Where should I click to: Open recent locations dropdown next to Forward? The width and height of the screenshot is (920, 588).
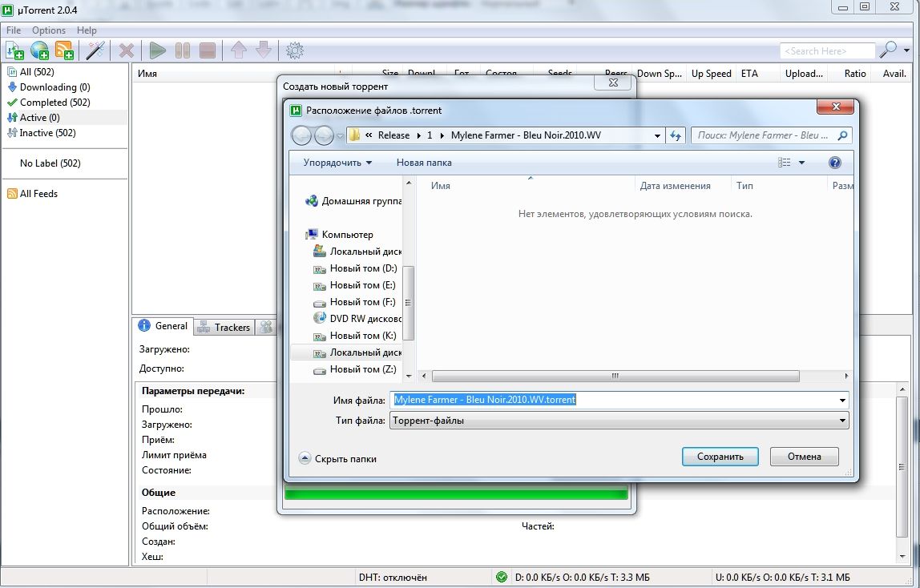point(340,136)
